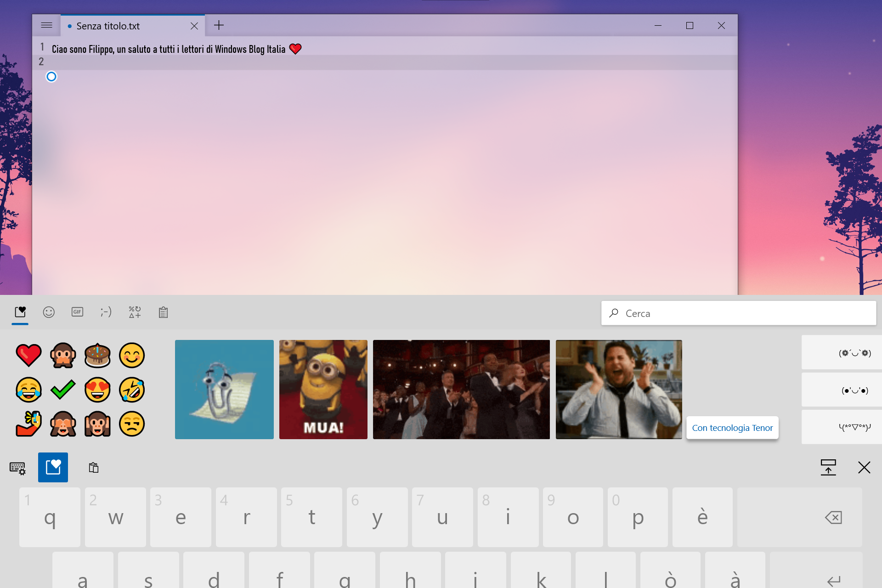The image size is (882, 588).
Task: Tap the t key
Action: (x=311, y=517)
